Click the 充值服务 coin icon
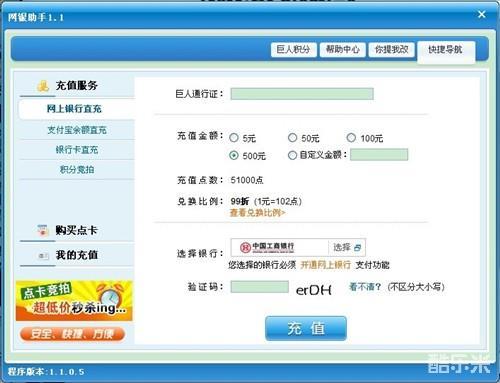 tap(43, 86)
